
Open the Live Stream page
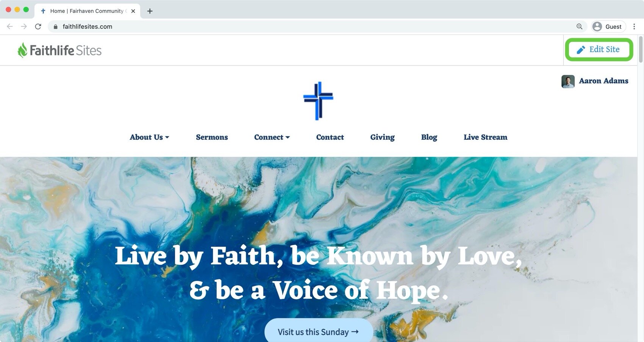pos(485,137)
